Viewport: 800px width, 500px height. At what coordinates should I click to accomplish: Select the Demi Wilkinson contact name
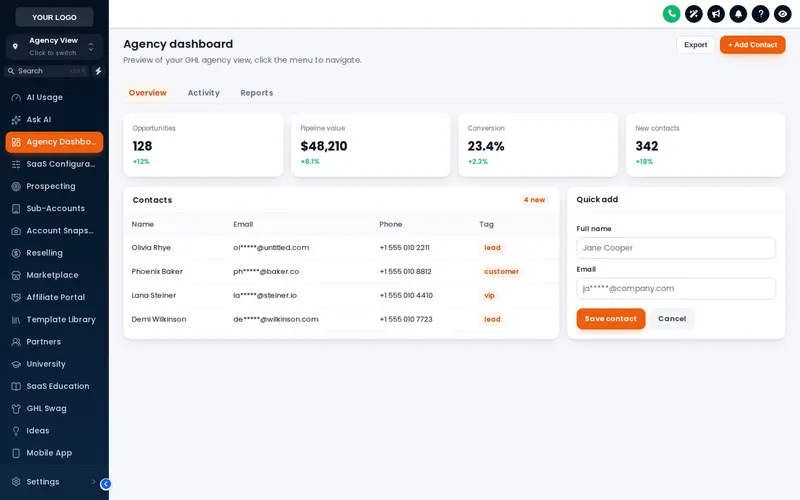pyautogui.click(x=159, y=319)
